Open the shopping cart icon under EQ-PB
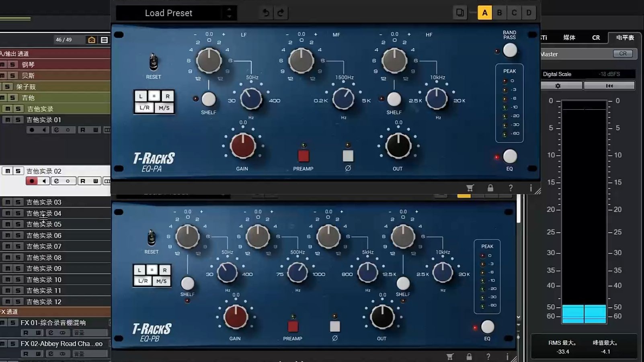This screenshot has height=362, width=644. pyautogui.click(x=450, y=356)
